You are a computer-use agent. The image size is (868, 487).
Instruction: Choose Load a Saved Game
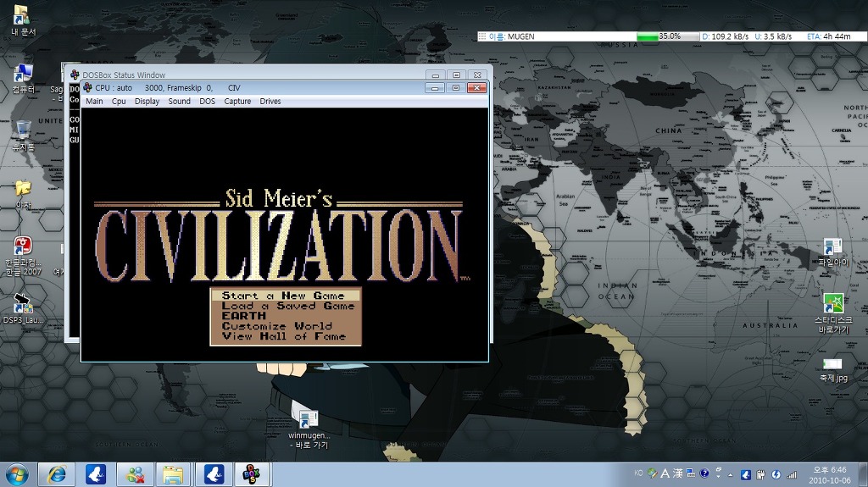point(287,306)
